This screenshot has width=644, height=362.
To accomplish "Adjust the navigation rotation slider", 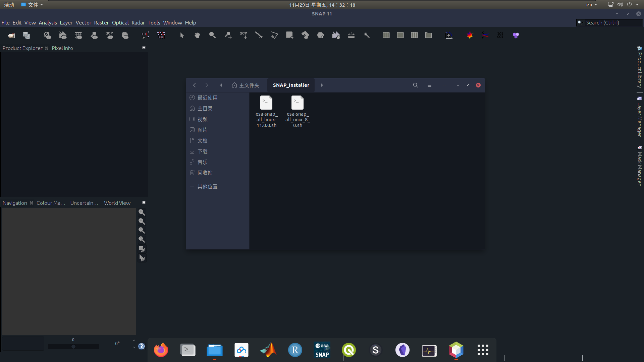I will click(73, 347).
